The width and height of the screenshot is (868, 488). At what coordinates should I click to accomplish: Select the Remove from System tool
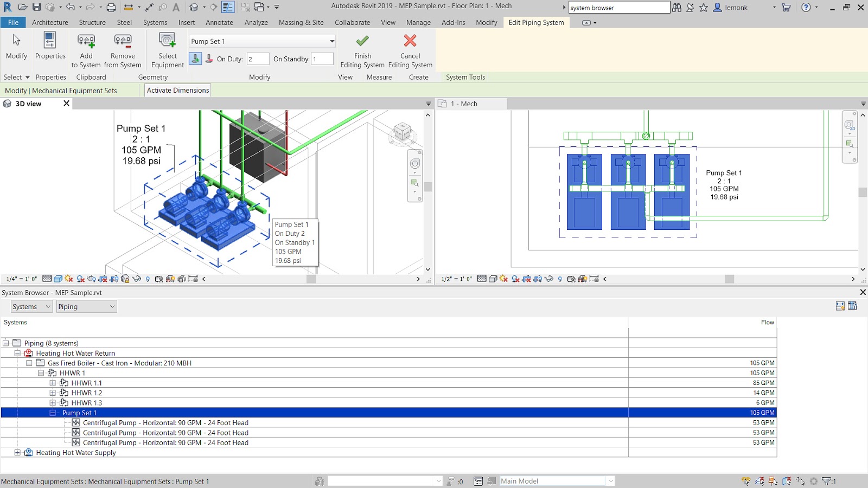pyautogui.click(x=123, y=49)
